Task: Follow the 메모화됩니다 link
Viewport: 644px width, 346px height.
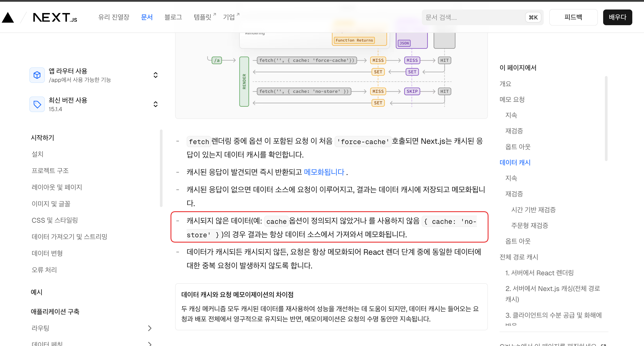Action: tap(324, 172)
